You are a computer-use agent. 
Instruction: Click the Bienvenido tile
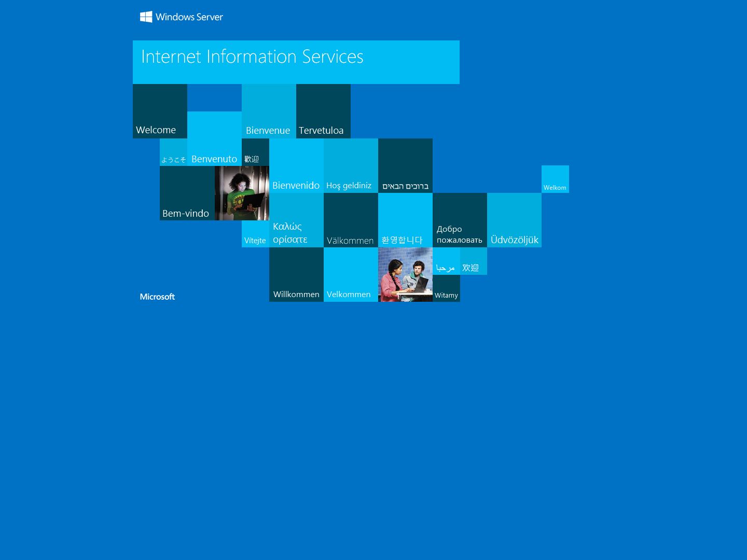296,165
